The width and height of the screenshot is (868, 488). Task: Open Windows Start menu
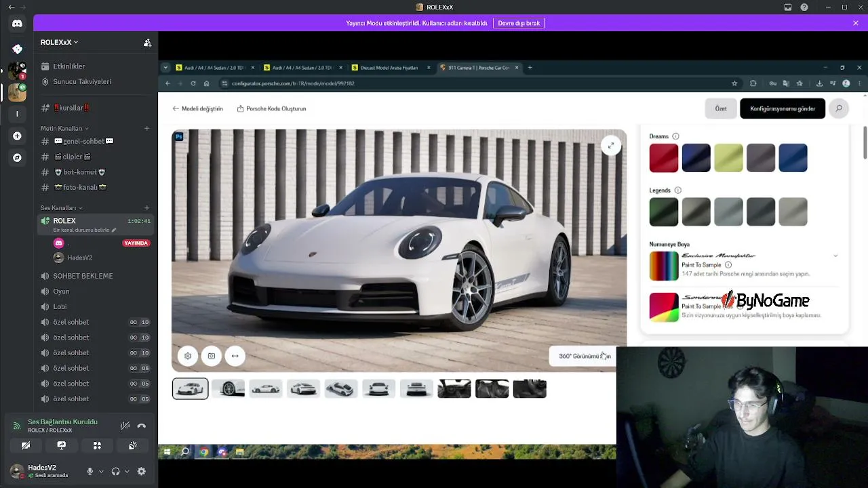[167, 452]
